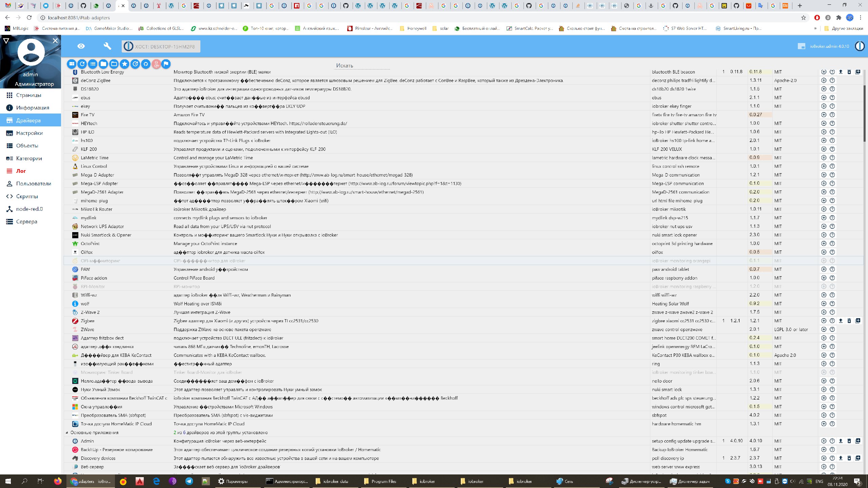868x488 pixels.
Task: Click the GitHub install toolbar button
Action: coord(145,64)
